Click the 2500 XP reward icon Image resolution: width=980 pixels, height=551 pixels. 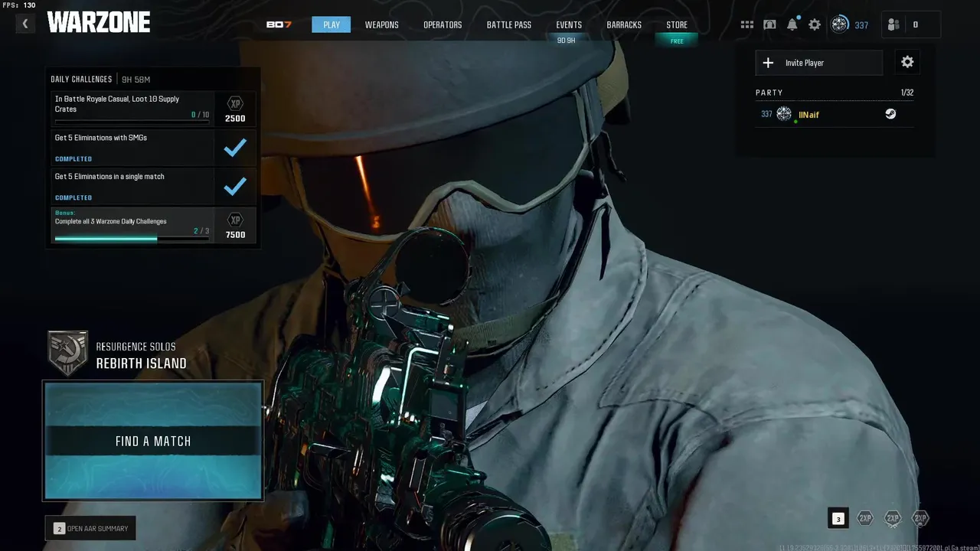(x=235, y=104)
